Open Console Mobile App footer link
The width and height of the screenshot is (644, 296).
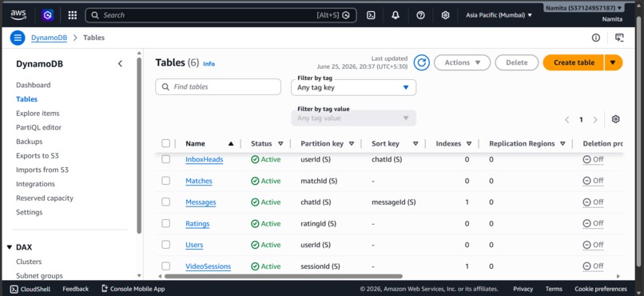point(133,289)
